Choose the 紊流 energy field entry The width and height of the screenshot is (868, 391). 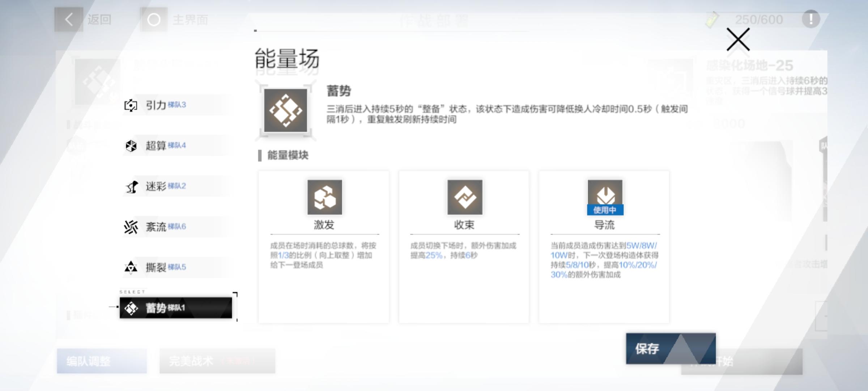(176, 227)
